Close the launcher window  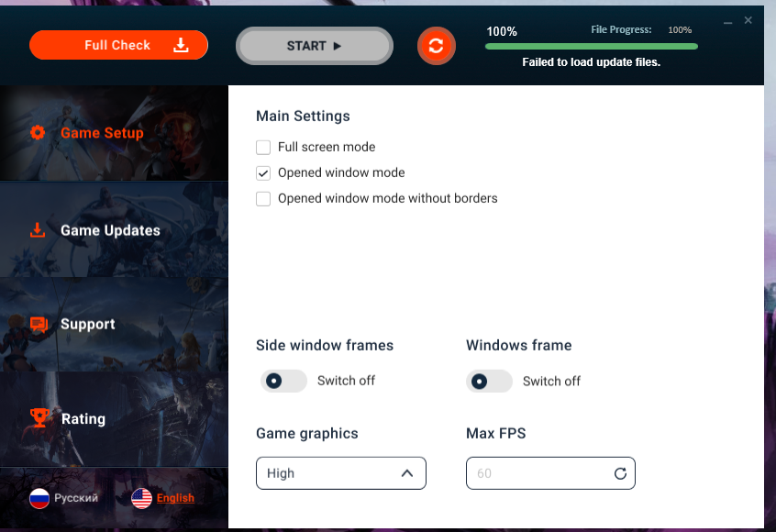click(748, 20)
